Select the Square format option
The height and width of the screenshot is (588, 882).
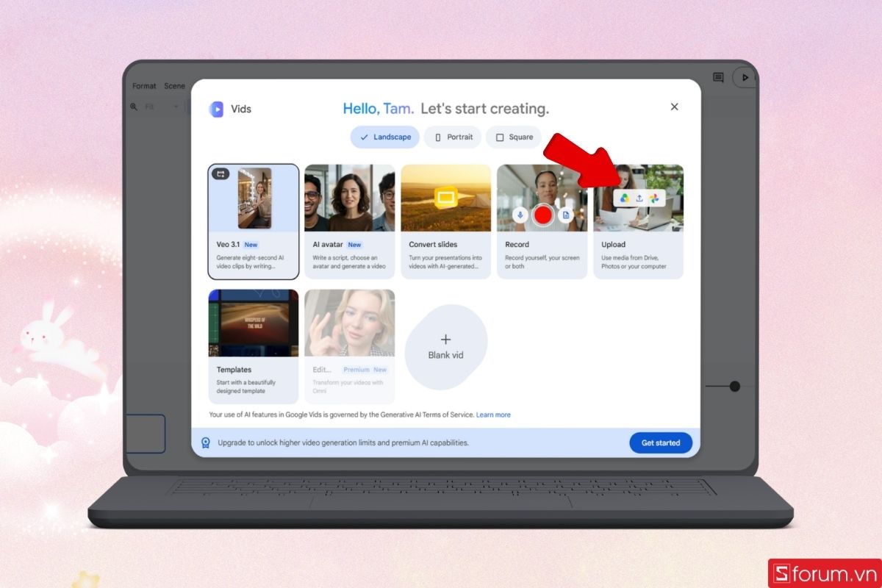point(514,137)
